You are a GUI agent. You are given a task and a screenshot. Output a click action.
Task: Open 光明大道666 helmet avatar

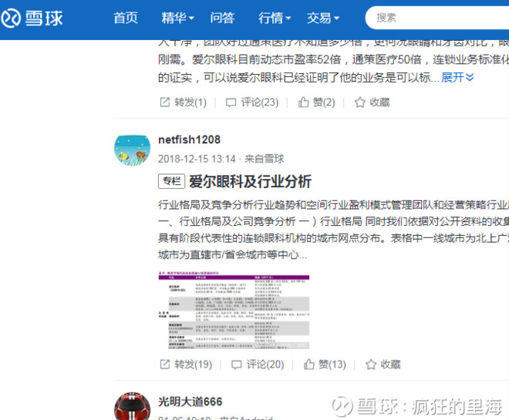[132, 406]
